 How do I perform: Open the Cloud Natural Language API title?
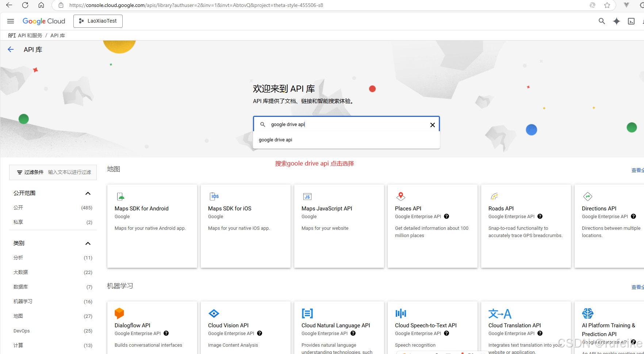pos(336,326)
